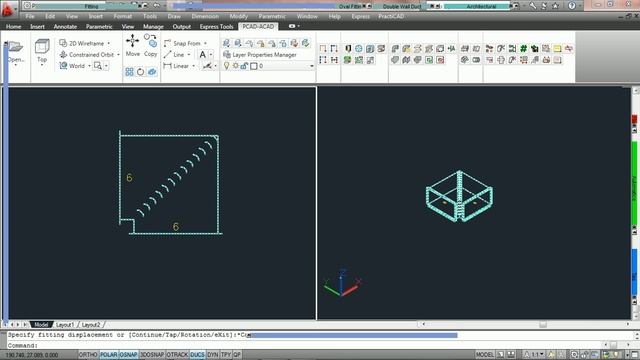Click the red square fitting icon in second row

point(440,60)
